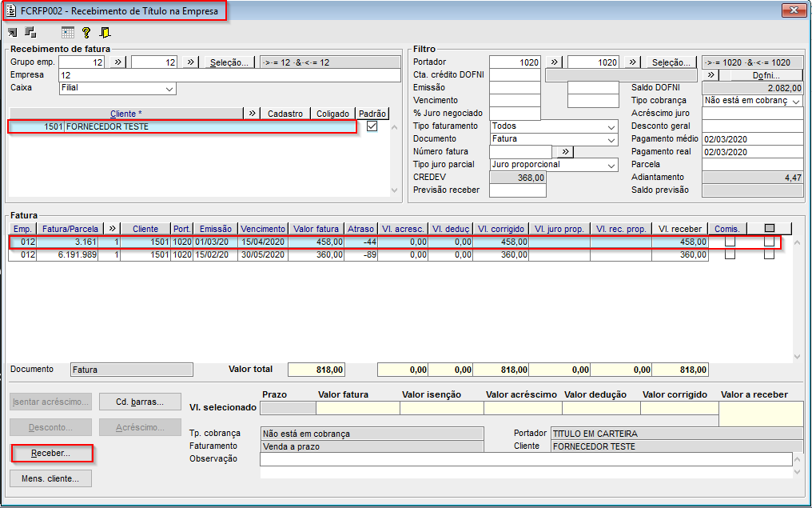Click down arrow of Fatura list scrollbar
The image size is (812, 508).
(x=798, y=357)
